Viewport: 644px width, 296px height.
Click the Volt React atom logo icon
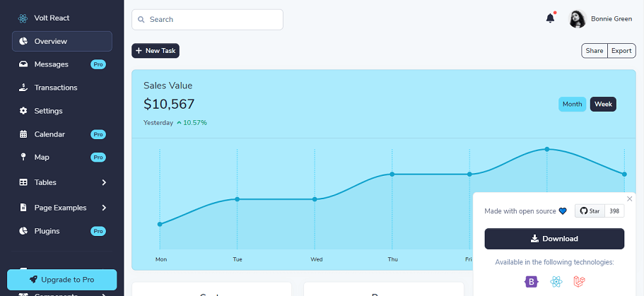tap(23, 18)
